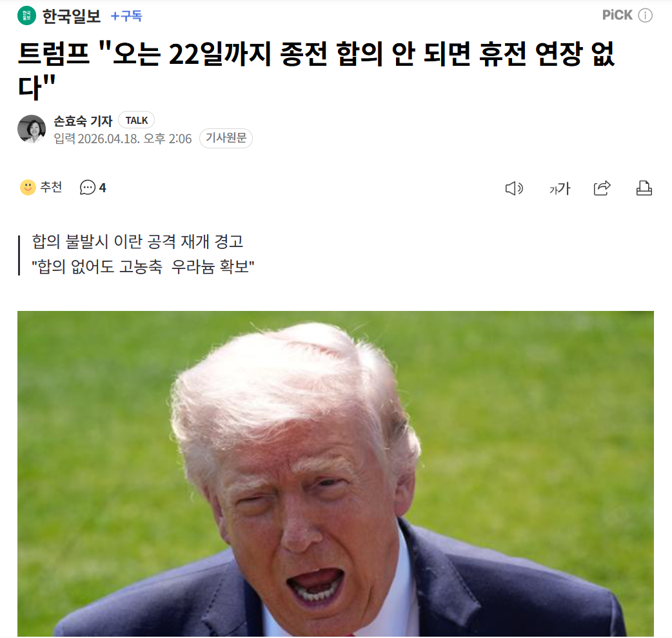This screenshot has height=638, width=672.
Task: View reporter 손효숙's profile photo
Action: pos(32,129)
